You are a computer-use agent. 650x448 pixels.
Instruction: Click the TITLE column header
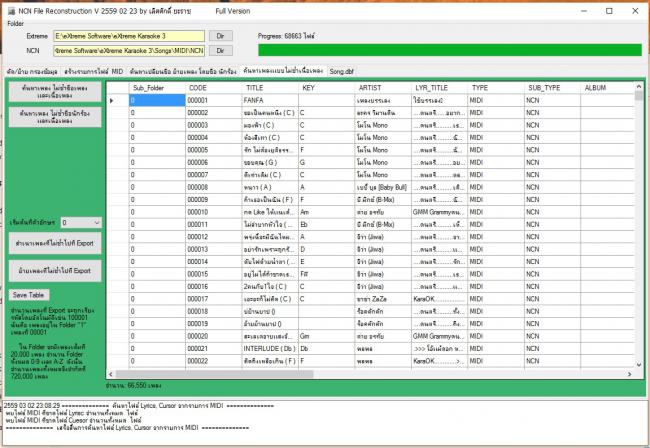tap(270, 88)
